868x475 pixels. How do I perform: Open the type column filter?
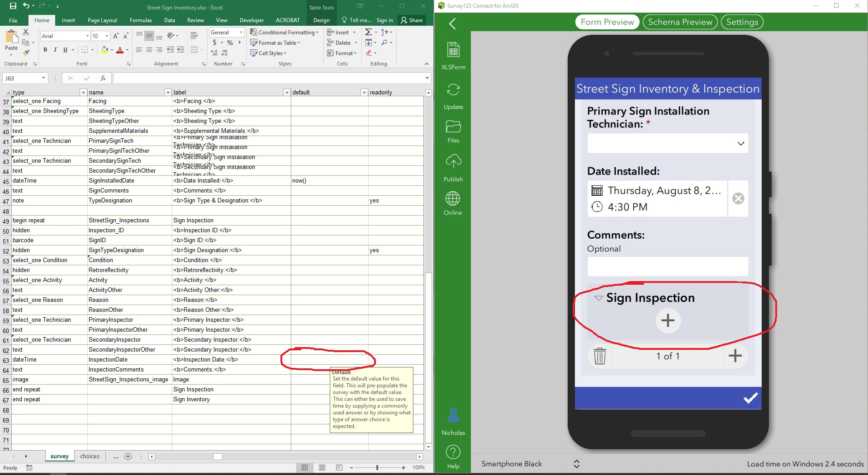(83, 92)
